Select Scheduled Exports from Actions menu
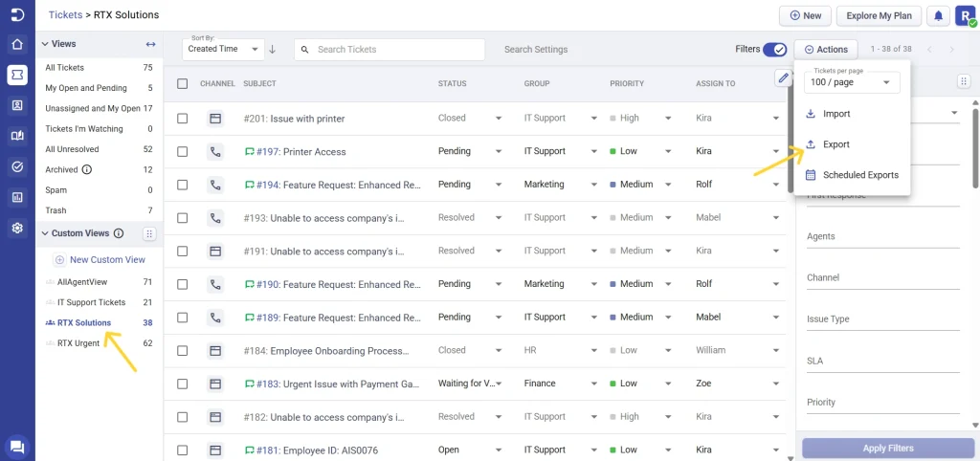980x461 pixels. [852, 175]
